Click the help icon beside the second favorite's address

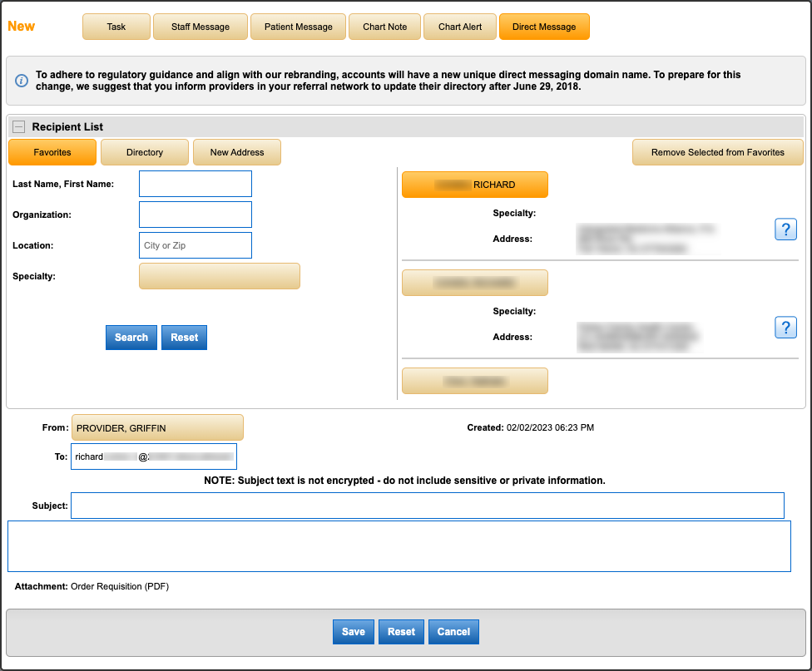tap(785, 328)
